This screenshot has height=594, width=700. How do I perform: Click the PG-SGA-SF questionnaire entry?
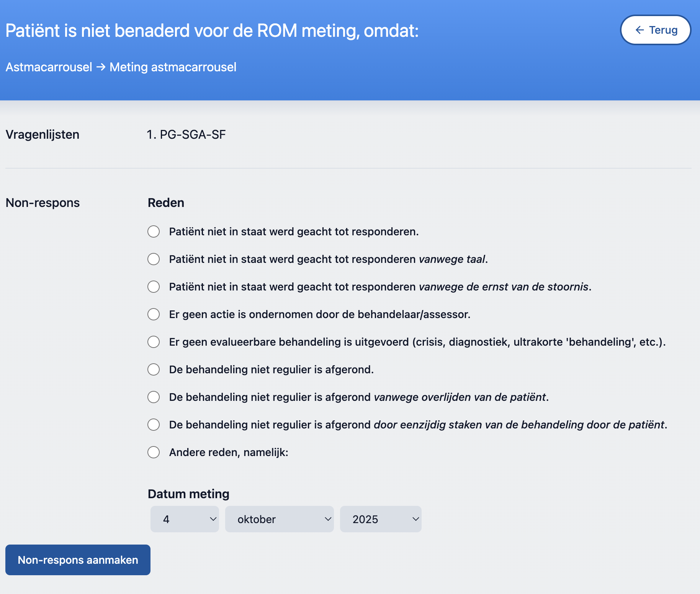(186, 135)
